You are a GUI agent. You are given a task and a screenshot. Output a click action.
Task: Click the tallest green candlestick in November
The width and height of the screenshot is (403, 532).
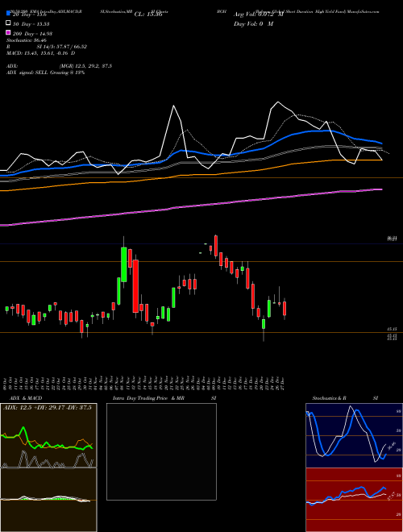[124, 264]
